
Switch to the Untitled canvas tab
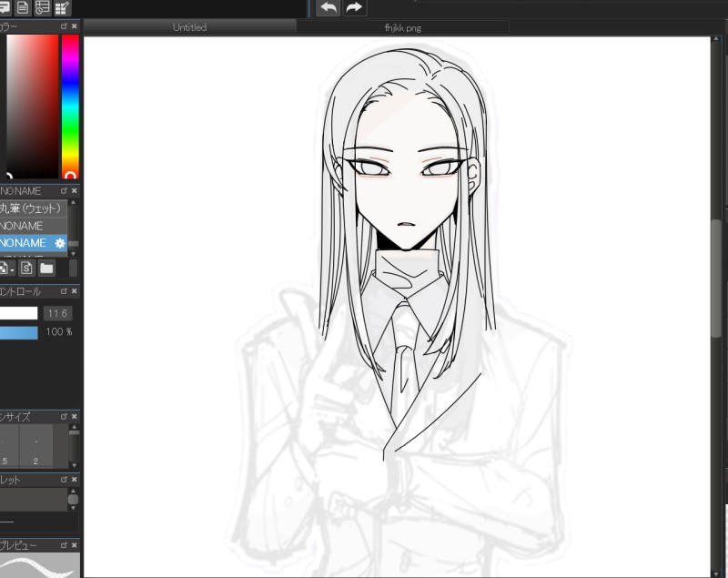[x=189, y=27]
